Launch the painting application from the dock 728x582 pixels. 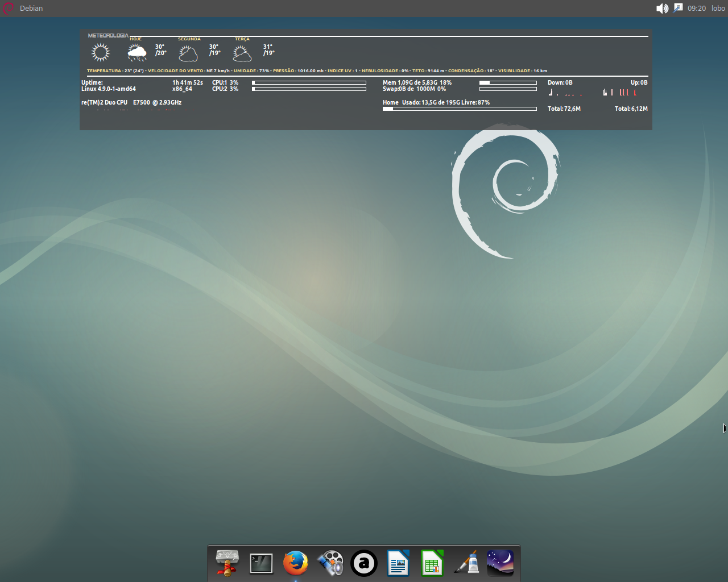(x=466, y=563)
